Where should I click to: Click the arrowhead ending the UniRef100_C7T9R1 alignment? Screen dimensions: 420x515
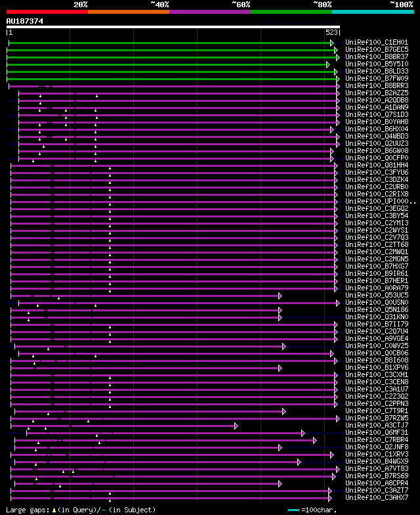(283, 411)
